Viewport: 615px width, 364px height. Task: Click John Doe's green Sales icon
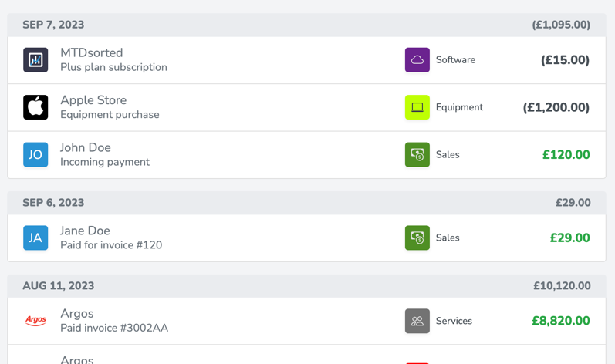coord(417,155)
